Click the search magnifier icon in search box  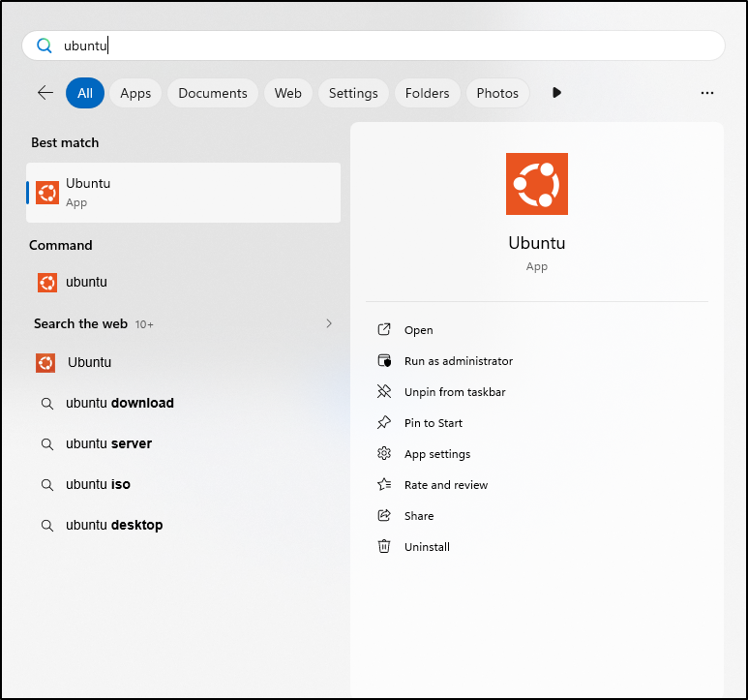(x=45, y=46)
